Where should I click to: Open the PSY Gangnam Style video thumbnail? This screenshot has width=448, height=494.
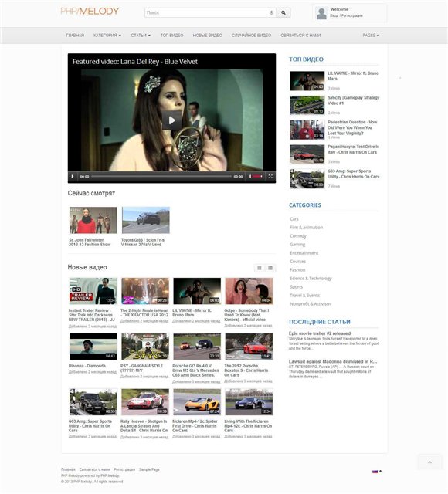(x=145, y=347)
